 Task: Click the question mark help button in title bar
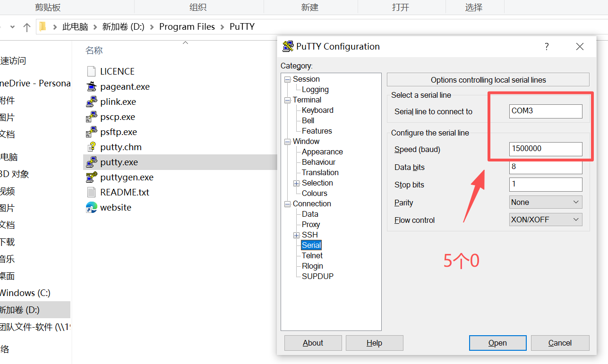click(x=547, y=46)
